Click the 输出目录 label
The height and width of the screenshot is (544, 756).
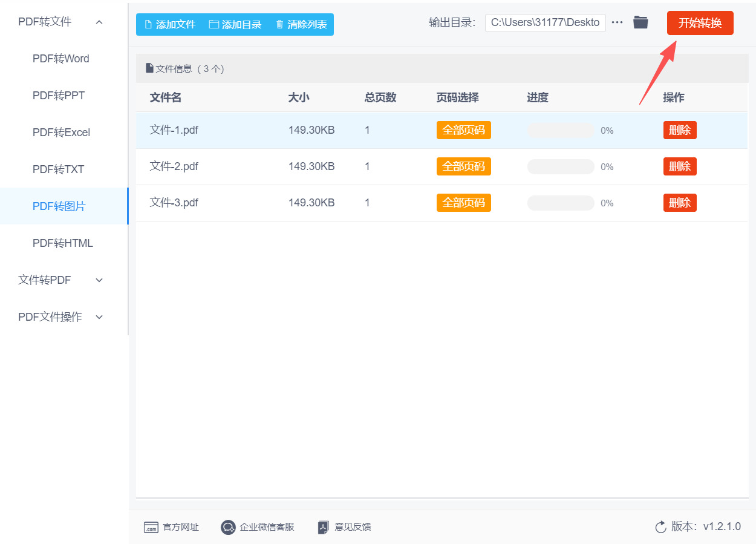tap(452, 22)
